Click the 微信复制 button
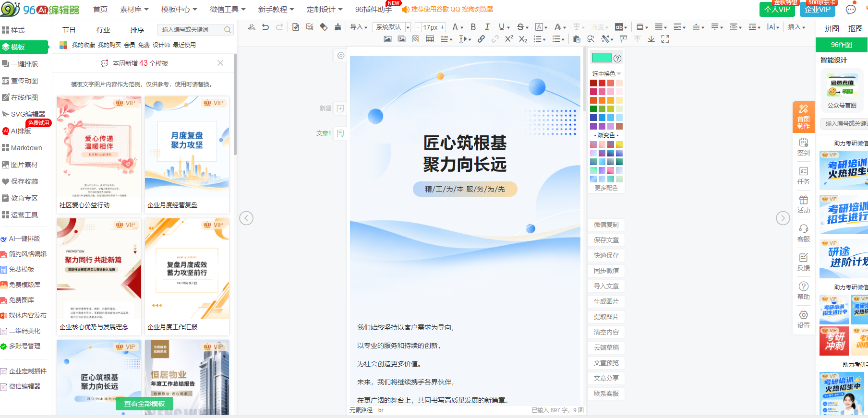This screenshot has height=418, width=868. [606, 225]
